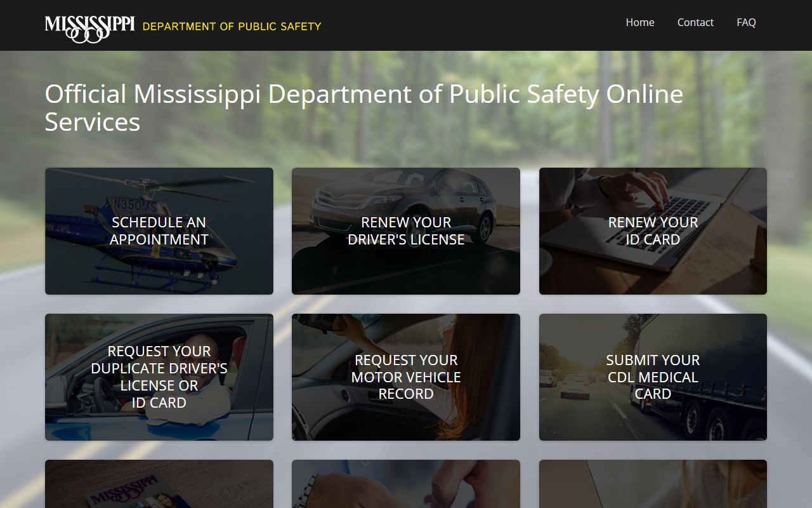The height and width of the screenshot is (508, 812).
Task: Select Request Your Motor Vehicle Record tile
Action: click(x=406, y=377)
